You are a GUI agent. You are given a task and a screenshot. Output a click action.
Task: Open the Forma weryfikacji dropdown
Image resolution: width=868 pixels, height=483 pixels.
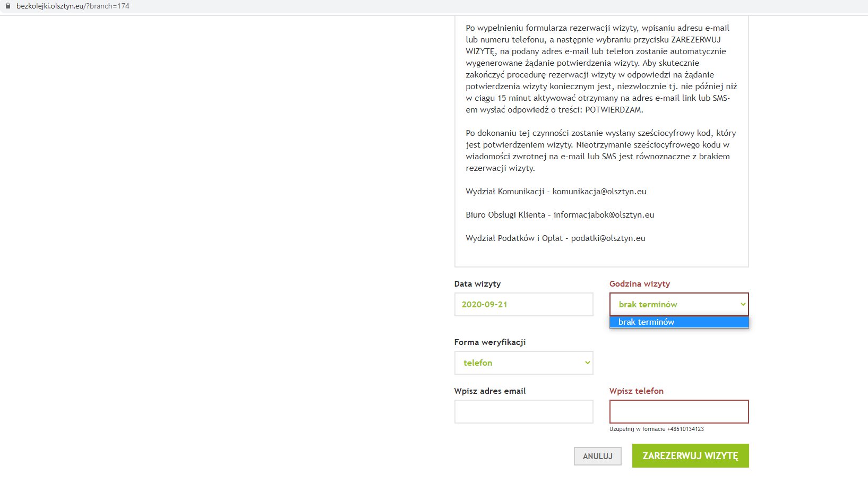tap(523, 363)
